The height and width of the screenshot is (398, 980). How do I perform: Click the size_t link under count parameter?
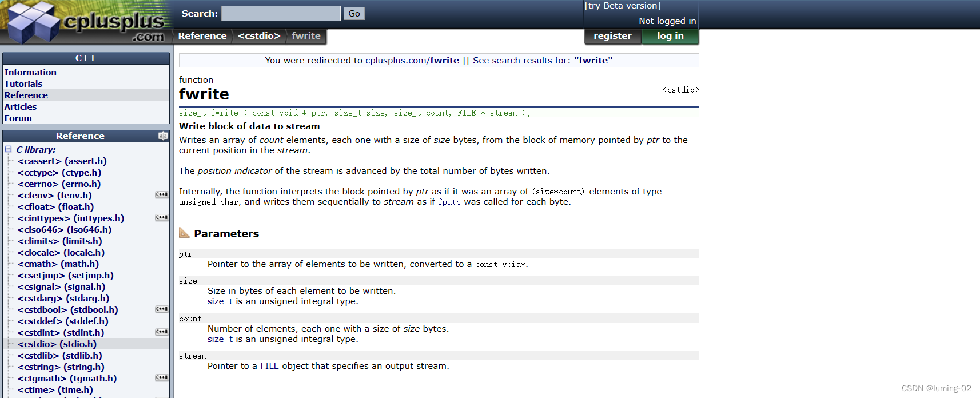(x=220, y=339)
